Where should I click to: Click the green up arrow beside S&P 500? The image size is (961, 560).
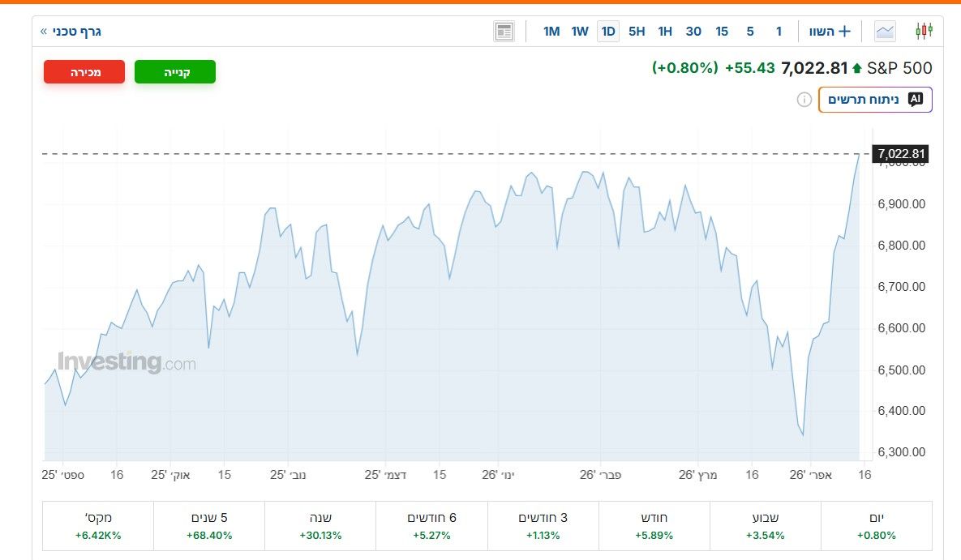click(856, 69)
